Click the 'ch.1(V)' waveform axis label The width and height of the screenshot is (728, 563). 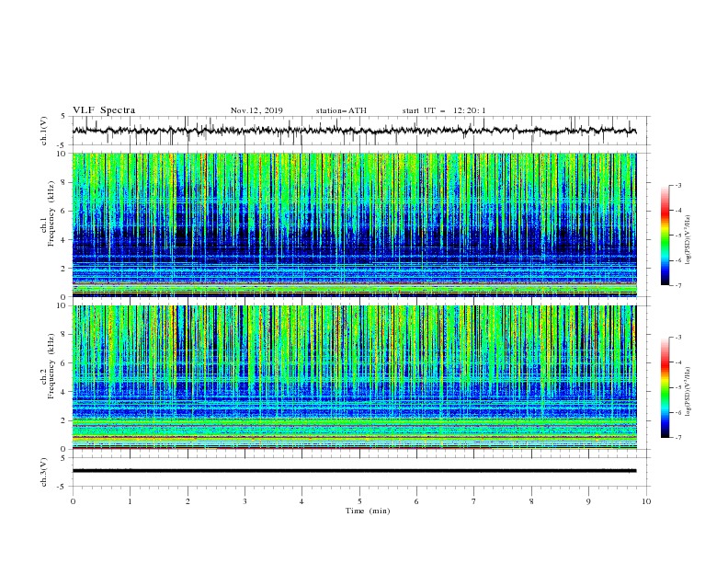click(44, 131)
